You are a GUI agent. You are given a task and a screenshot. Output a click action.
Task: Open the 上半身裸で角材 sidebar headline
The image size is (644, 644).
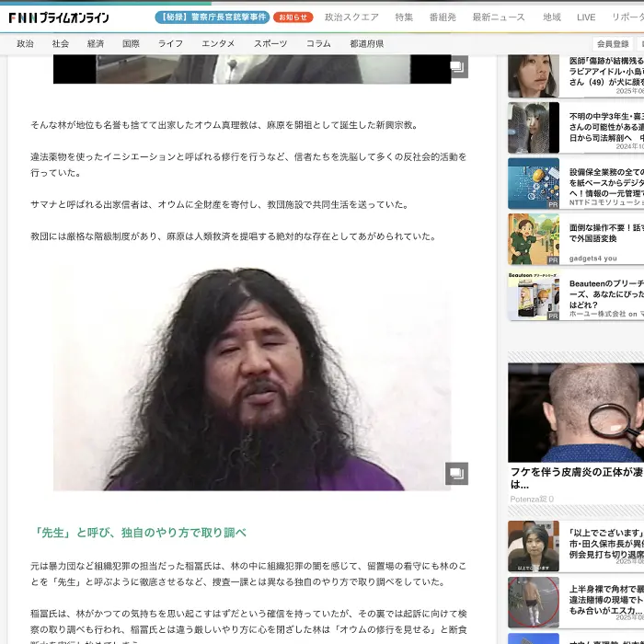(606, 600)
